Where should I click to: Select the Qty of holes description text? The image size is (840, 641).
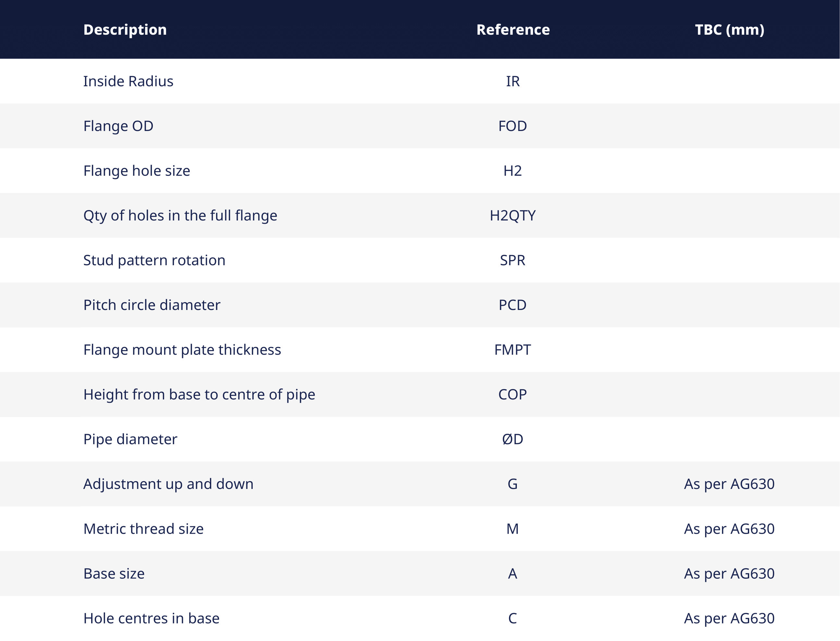pyautogui.click(x=180, y=216)
